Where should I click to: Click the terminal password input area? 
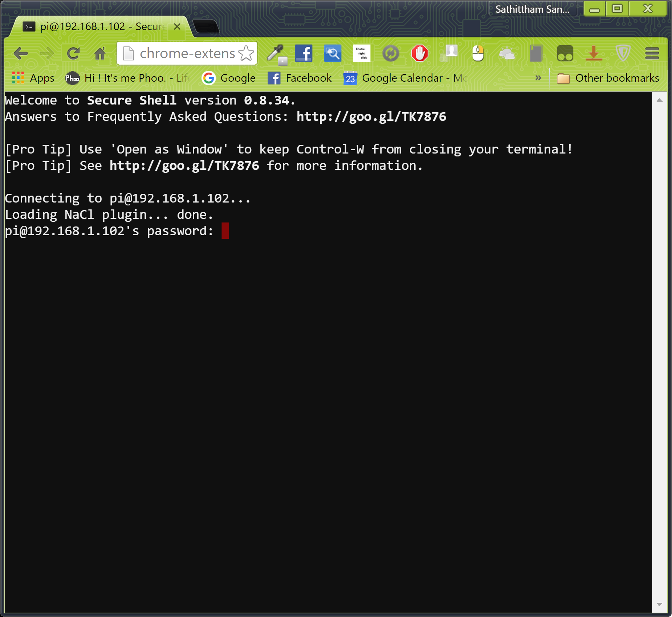[x=225, y=231]
